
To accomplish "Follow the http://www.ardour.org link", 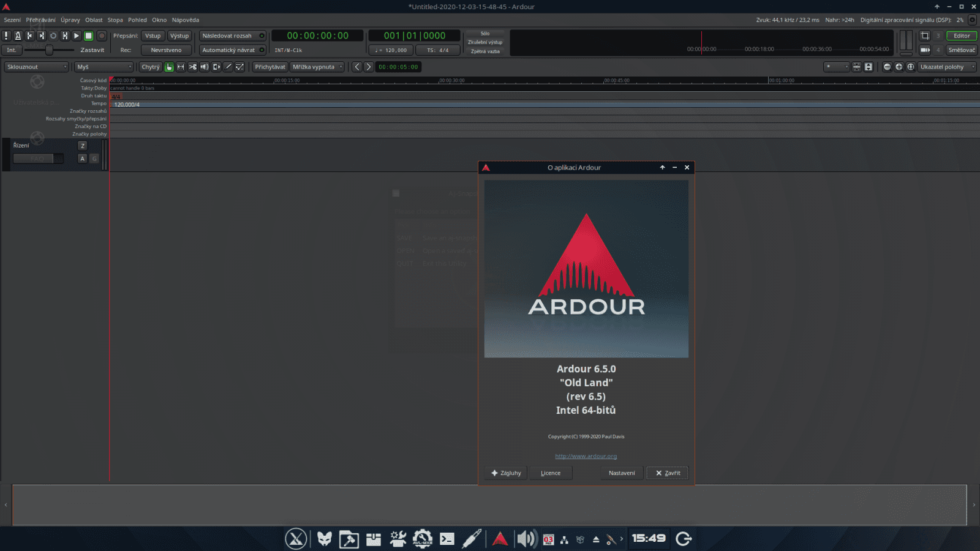I will 586,456.
